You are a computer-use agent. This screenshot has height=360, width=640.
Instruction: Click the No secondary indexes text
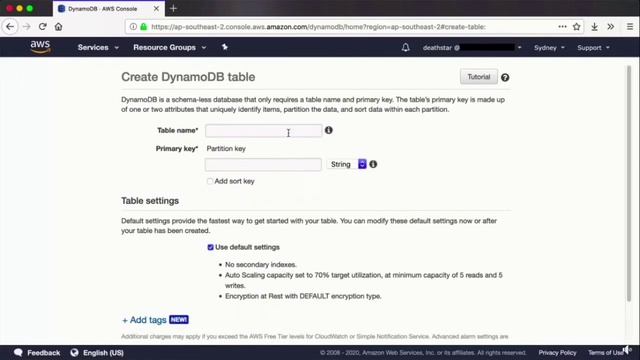point(260,264)
